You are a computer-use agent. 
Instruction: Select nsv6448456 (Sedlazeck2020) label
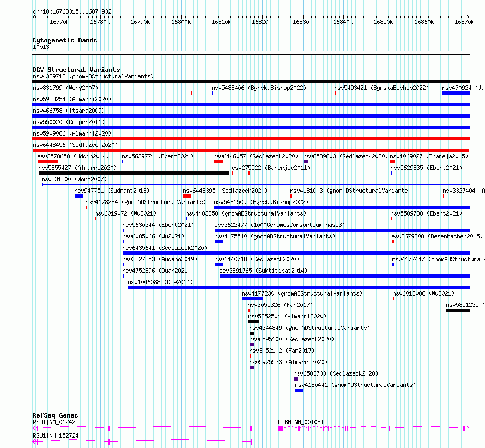pyautogui.click(x=75, y=145)
